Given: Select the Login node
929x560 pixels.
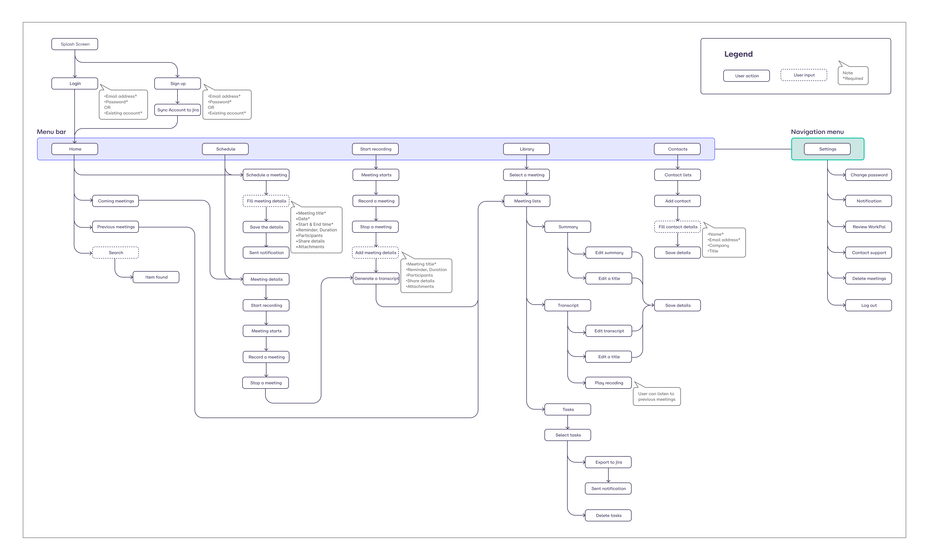Looking at the screenshot, I should (75, 83).
